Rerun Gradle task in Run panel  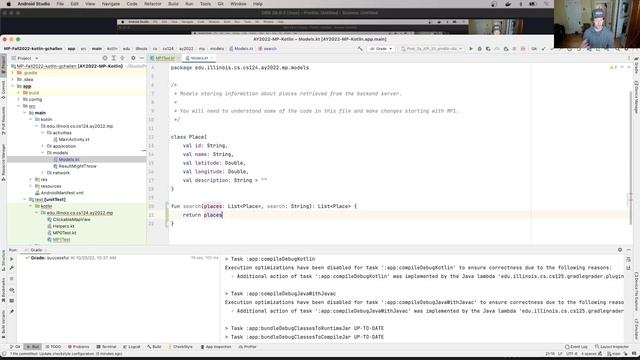[12, 259]
